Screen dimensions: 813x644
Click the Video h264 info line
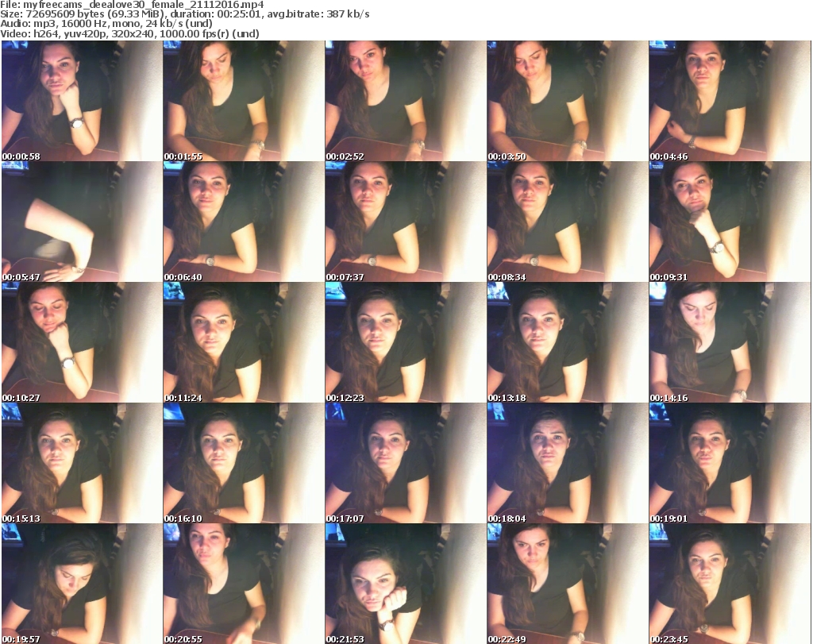[129, 33]
